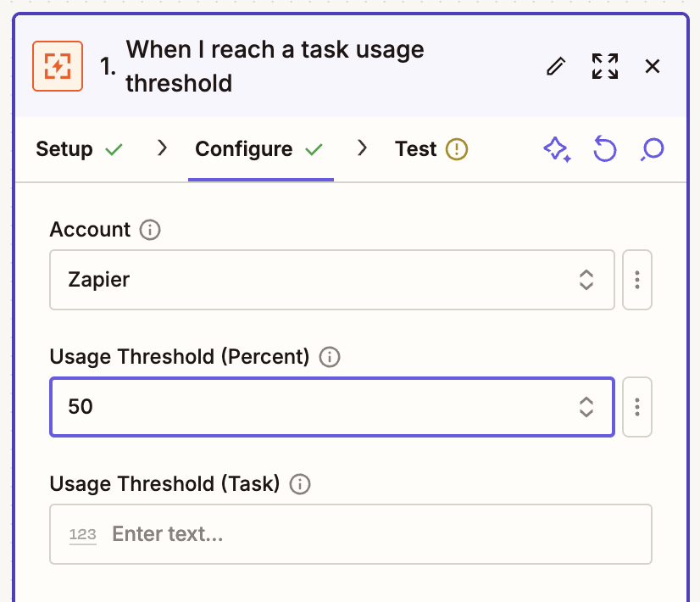Viewport: 700px width, 602px height.
Task: Click the 'Account' field label
Action: click(x=90, y=230)
